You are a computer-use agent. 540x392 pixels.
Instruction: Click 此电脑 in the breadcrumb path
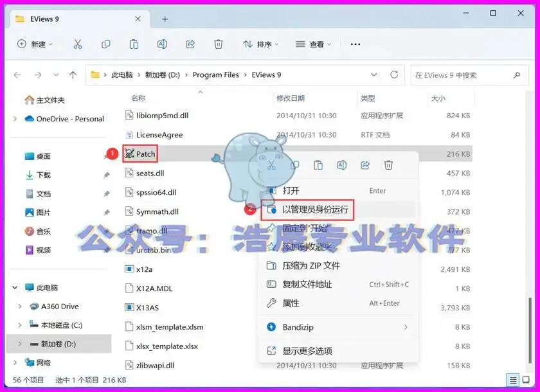tap(122, 75)
